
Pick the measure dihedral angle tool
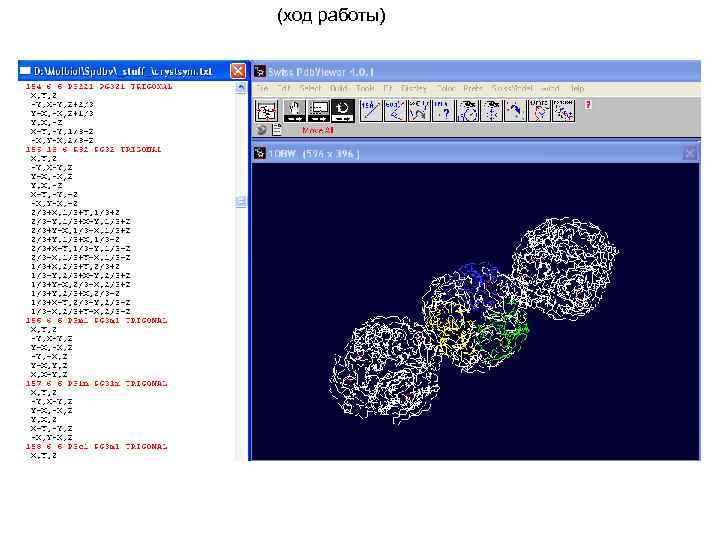tap(419, 111)
